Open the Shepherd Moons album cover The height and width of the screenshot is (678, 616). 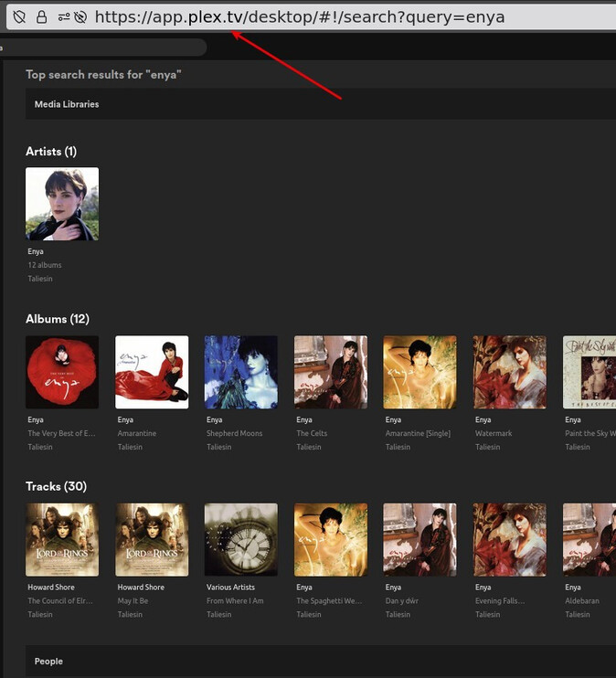[241, 372]
